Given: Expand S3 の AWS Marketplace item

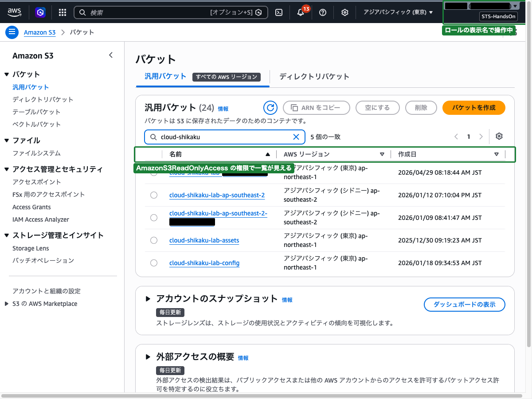Looking at the screenshot, I should click(6, 304).
